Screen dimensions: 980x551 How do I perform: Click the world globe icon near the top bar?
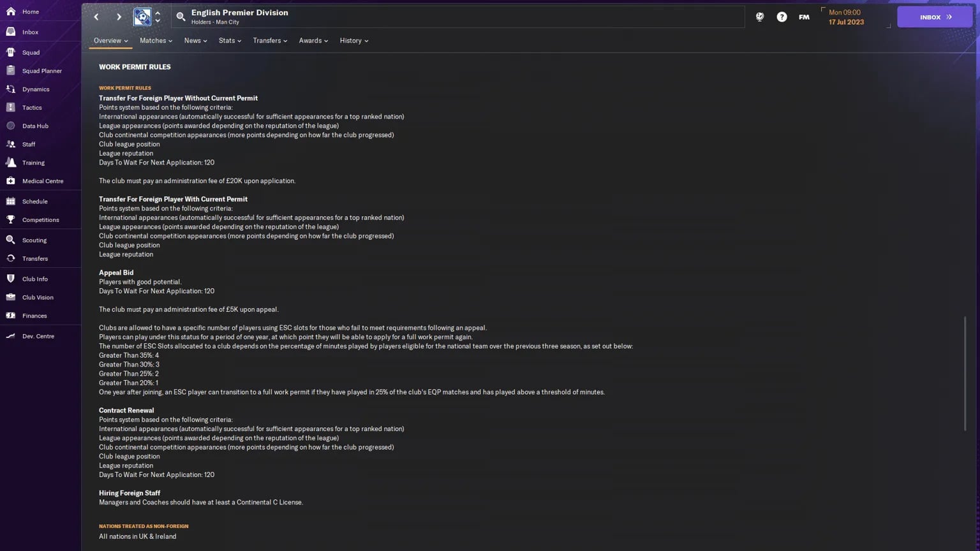click(x=759, y=17)
